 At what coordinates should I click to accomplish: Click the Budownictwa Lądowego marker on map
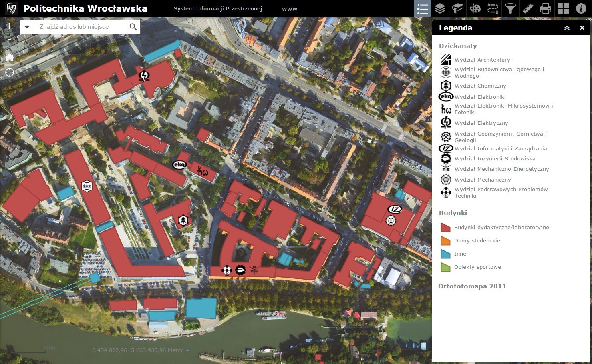[x=87, y=186]
